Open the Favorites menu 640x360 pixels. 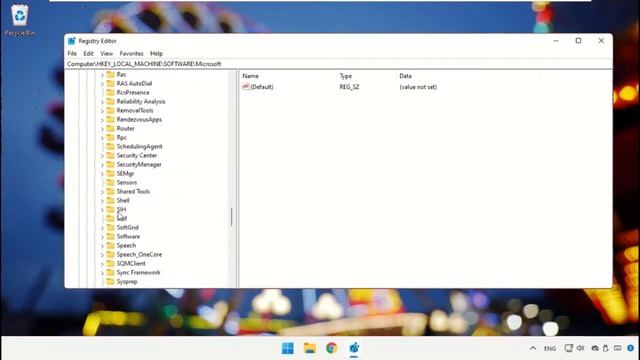point(131,53)
